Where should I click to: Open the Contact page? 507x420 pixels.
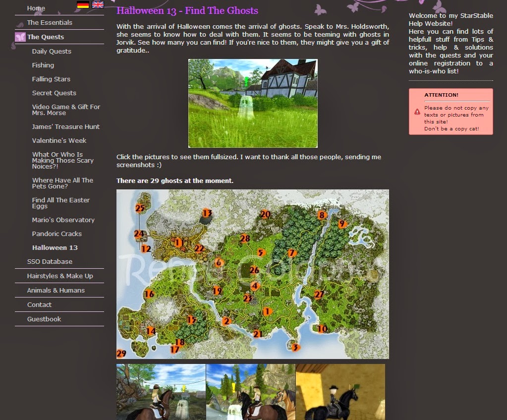[x=40, y=304]
